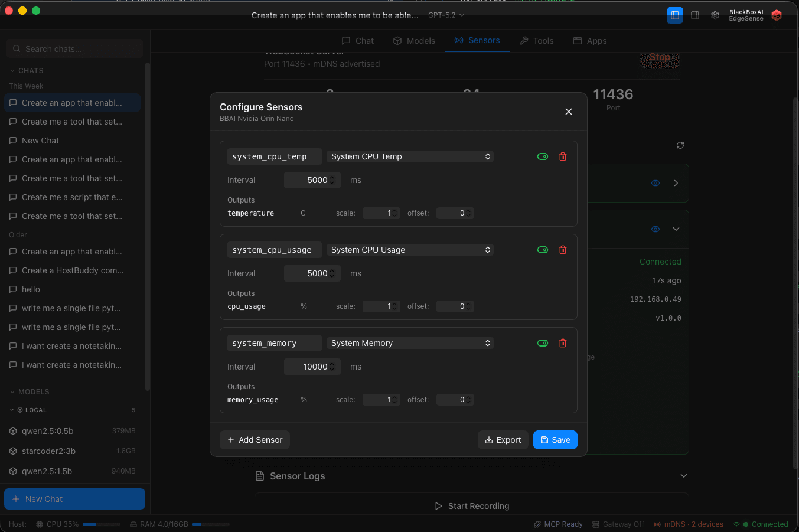Open the System Memory type dropdown
Screen dimensions: 799x532
pos(410,343)
